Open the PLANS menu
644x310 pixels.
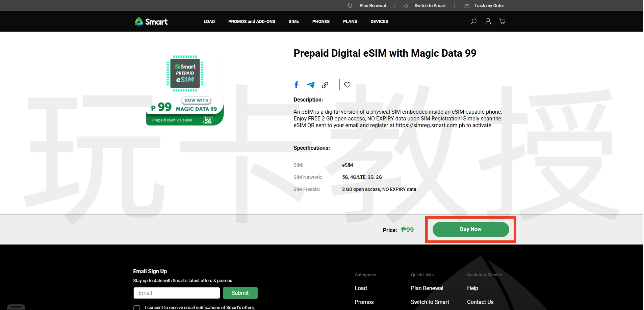[350, 21]
